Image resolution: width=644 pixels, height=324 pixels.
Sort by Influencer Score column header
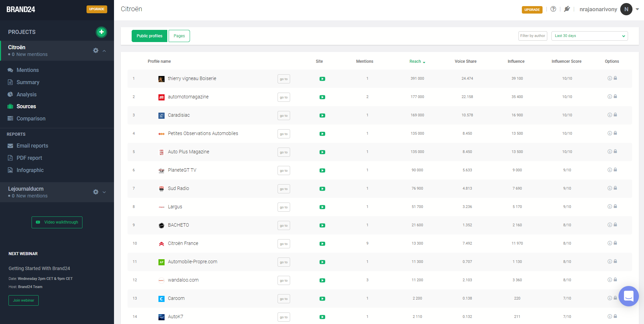(566, 61)
